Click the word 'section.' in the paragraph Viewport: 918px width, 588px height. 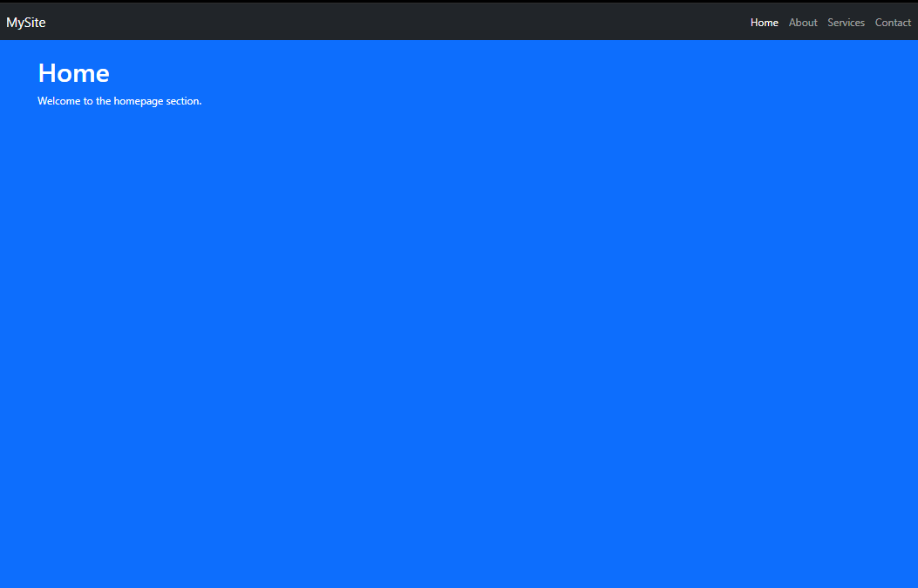[x=183, y=101]
